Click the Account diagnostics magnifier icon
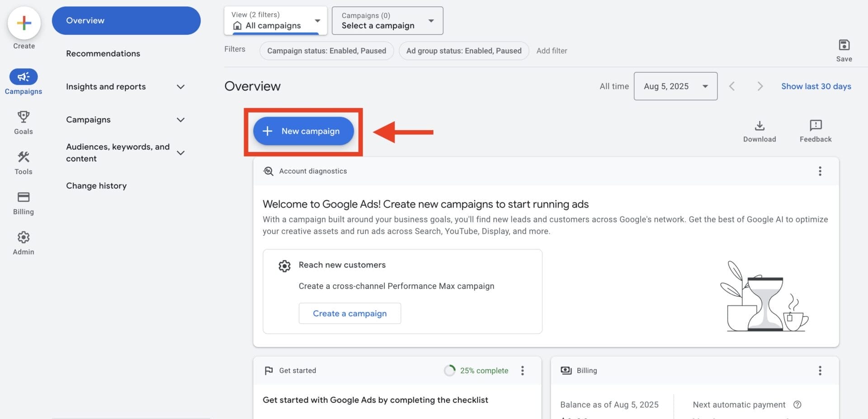This screenshot has width=868, height=419. pyautogui.click(x=269, y=171)
